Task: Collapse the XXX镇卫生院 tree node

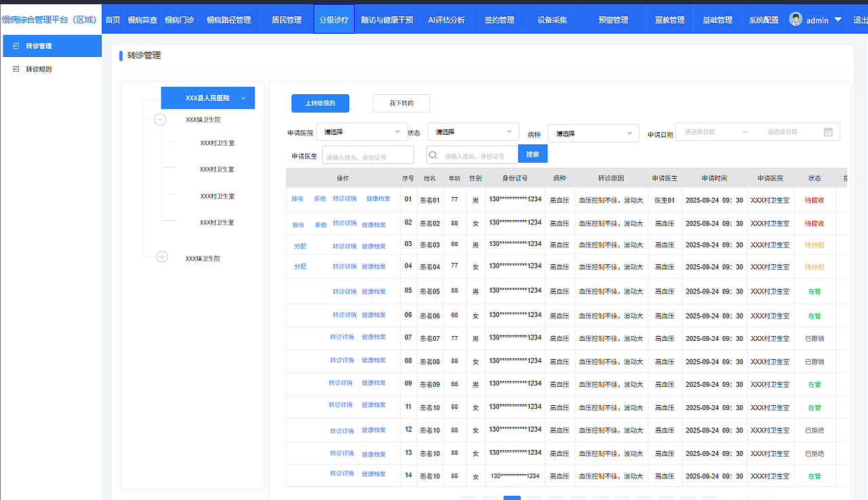Action: tap(160, 119)
